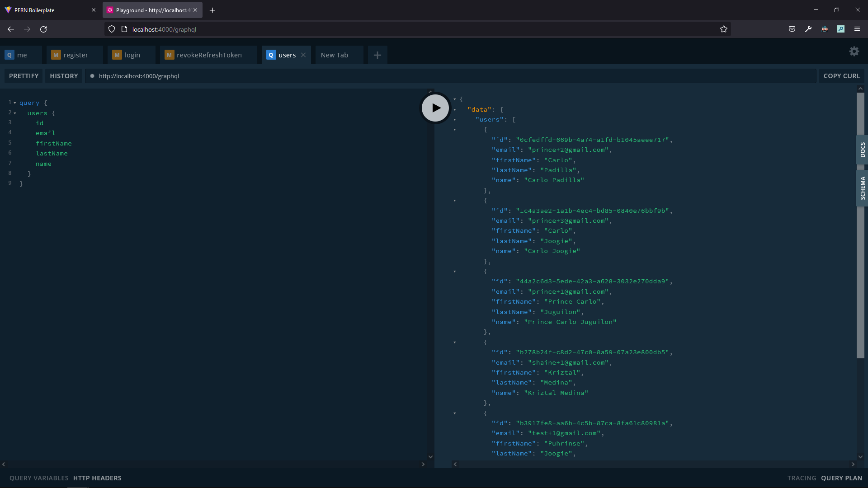Click the COPY CURL button
Viewport: 868px width, 488px height.
point(841,76)
